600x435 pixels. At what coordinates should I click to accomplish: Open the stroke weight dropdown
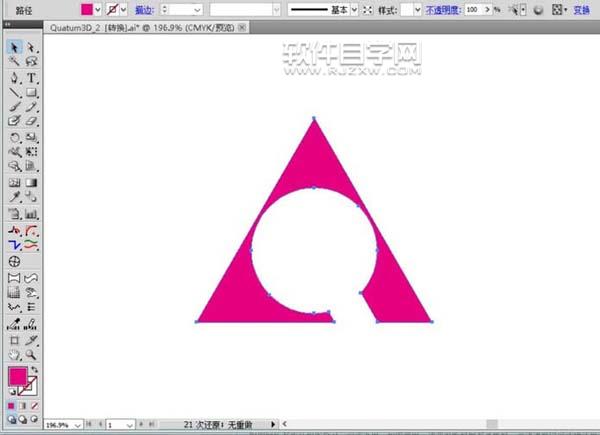coord(197,10)
